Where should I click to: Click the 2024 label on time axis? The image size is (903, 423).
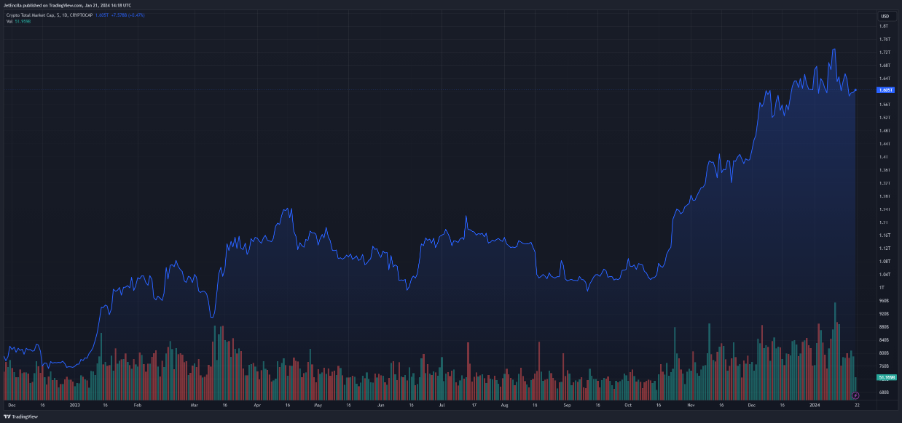(814, 405)
